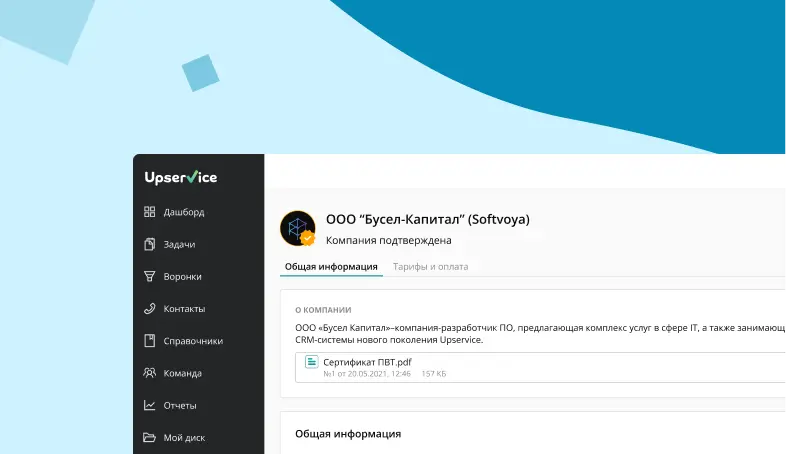Viewport: 786px width, 454px height.
Task: Navigate to Воронки section
Action: [x=182, y=277]
